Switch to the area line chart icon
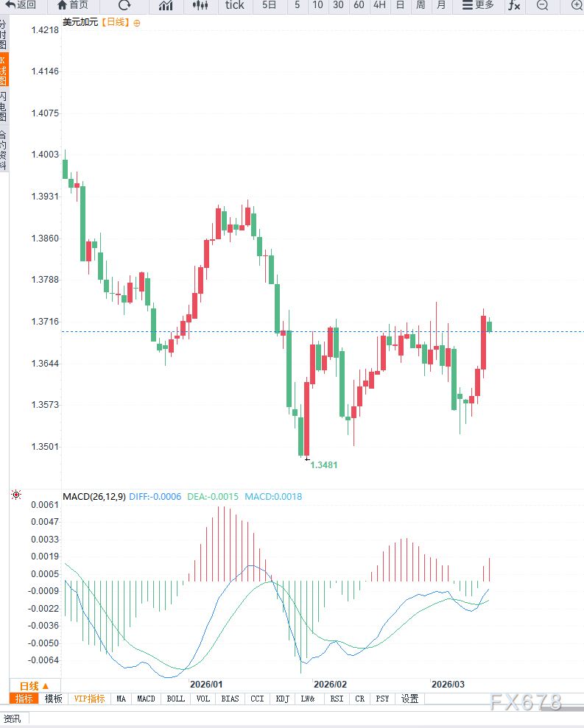 pyautogui.click(x=166, y=5)
